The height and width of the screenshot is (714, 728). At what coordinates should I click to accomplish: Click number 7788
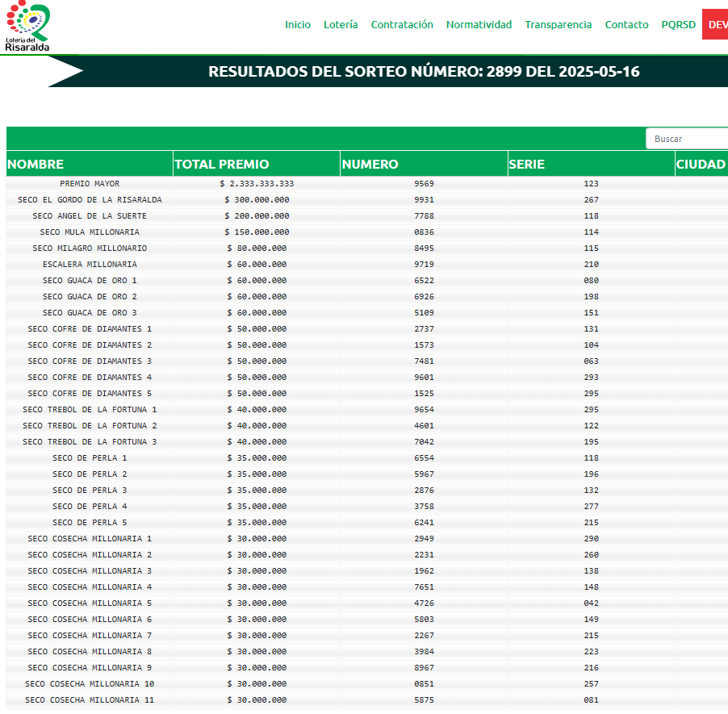tap(424, 216)
